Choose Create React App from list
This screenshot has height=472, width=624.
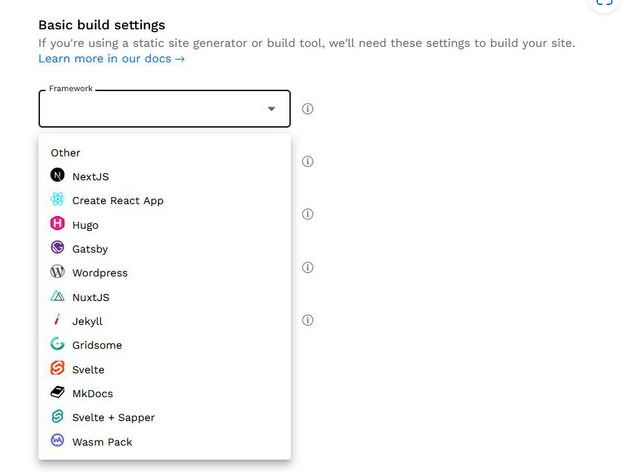(x=117, y=200)
